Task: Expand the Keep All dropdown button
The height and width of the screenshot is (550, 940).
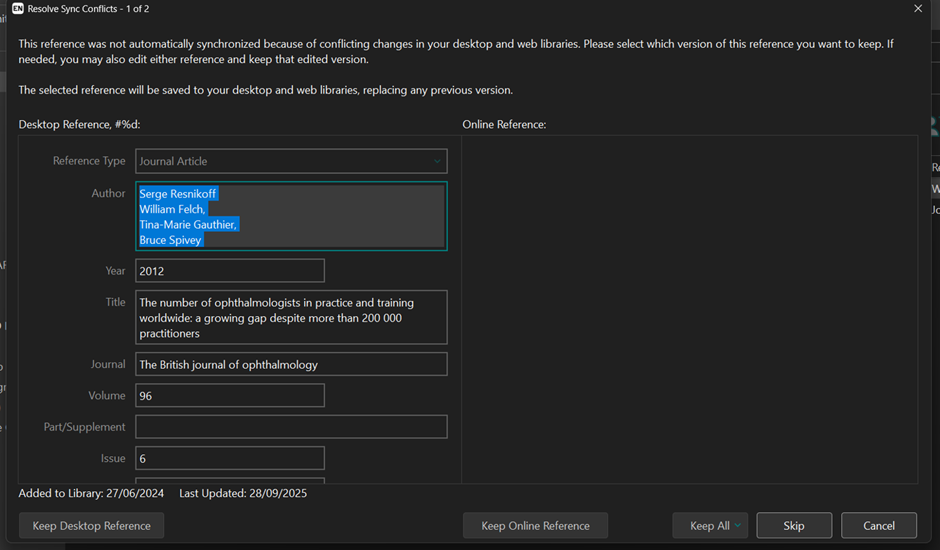Action: (738, 526)
